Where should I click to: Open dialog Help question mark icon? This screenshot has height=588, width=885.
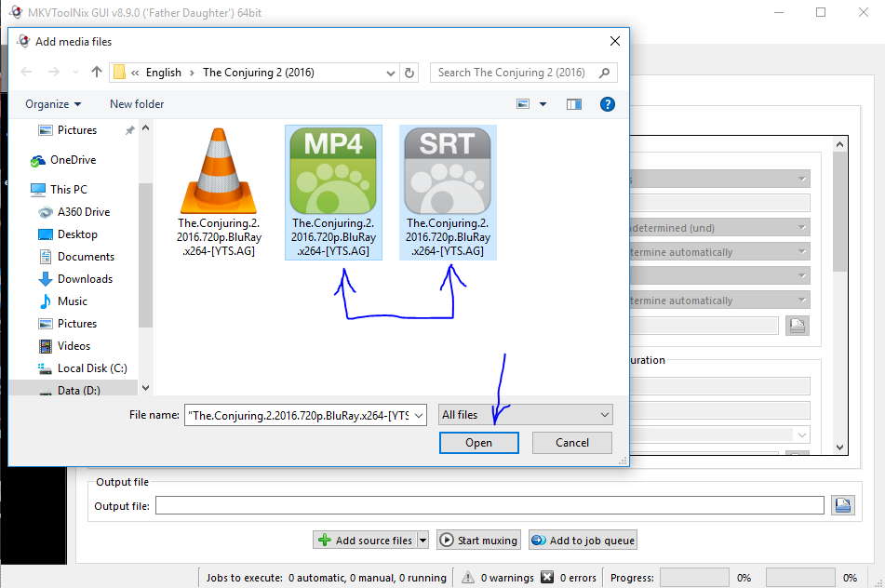(x=608, y=104)
